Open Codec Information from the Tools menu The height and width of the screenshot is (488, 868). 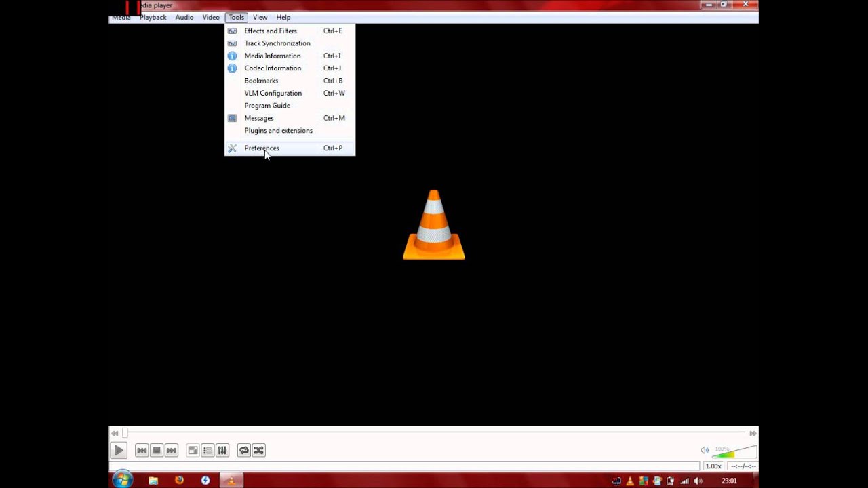click(290, 68)
